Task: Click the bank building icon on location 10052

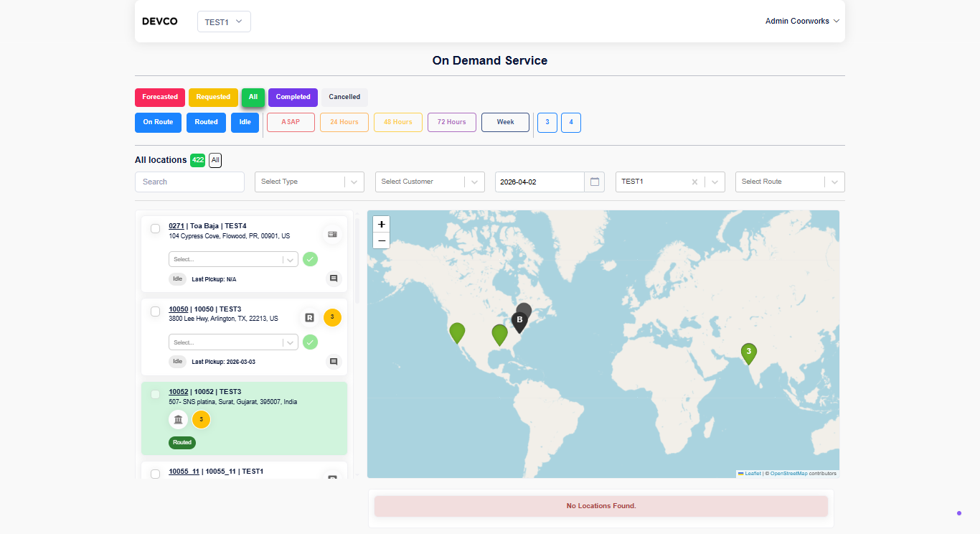Action: click(x=179, y=419)
